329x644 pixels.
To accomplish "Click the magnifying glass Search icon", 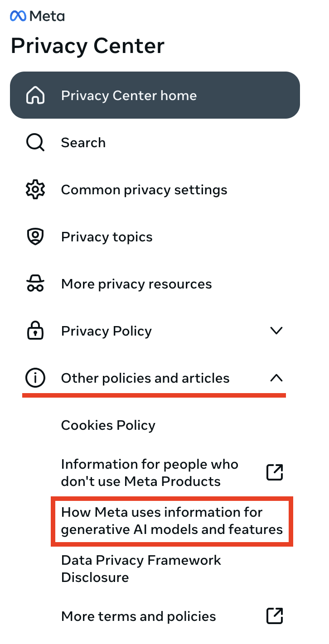I will coord(35,142).
